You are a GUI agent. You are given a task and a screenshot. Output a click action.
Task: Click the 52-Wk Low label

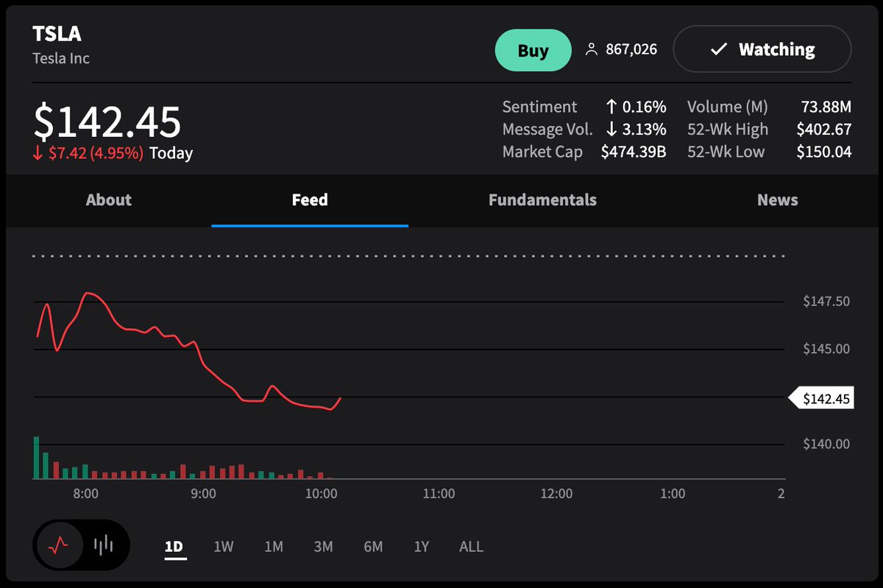coord(726,152)
